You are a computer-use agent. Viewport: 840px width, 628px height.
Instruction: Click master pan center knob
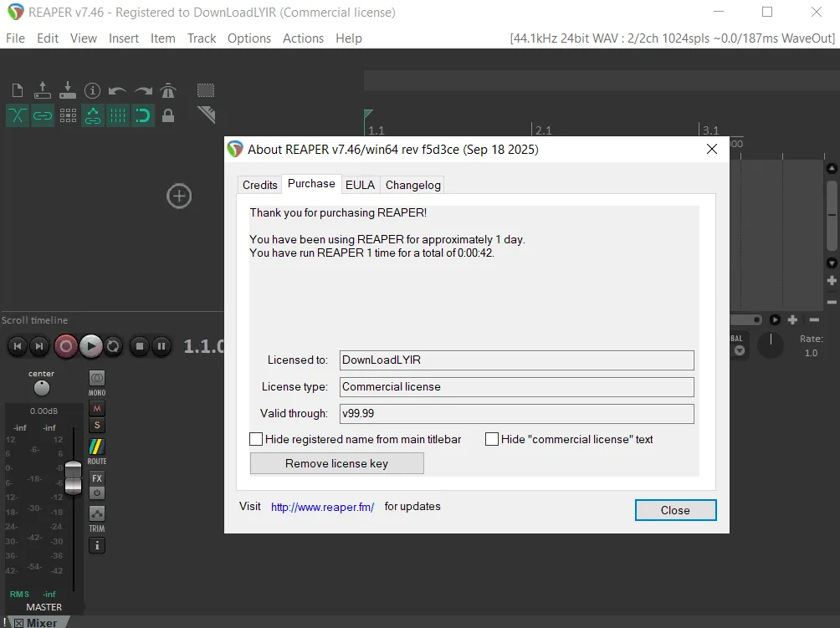pos(41,388)
